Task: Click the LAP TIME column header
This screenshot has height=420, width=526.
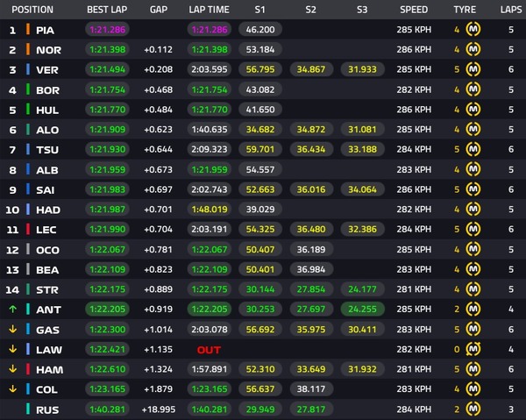Action: (209, 10)
